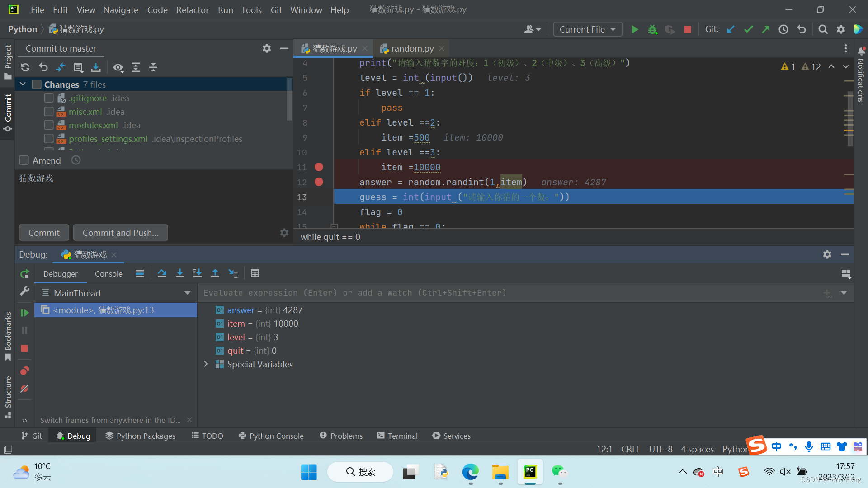Step out in debugger toolbar
This screenshot has width=868, height=488.
pos(215,273)
